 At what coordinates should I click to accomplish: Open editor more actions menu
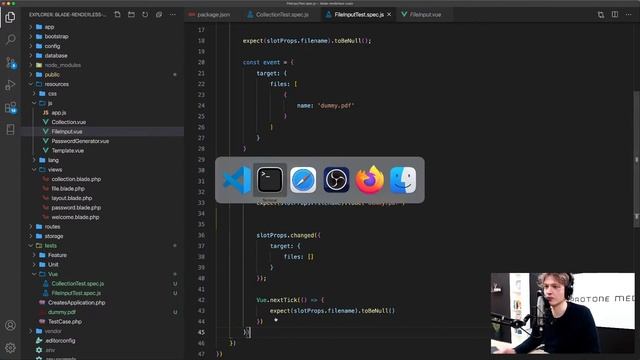tap(629, 15)
